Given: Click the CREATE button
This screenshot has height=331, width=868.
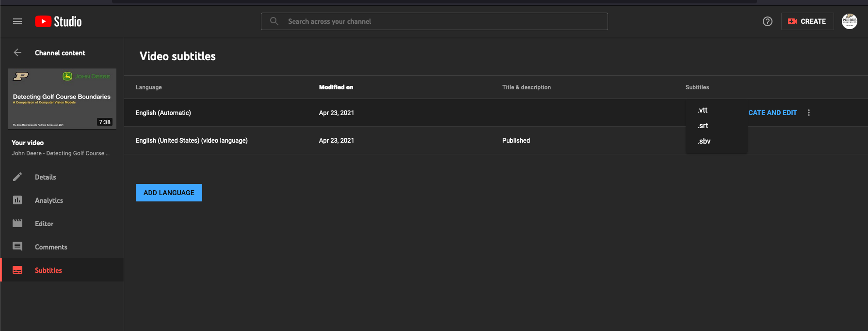Looking at the screenshot, I should point(807,21).
